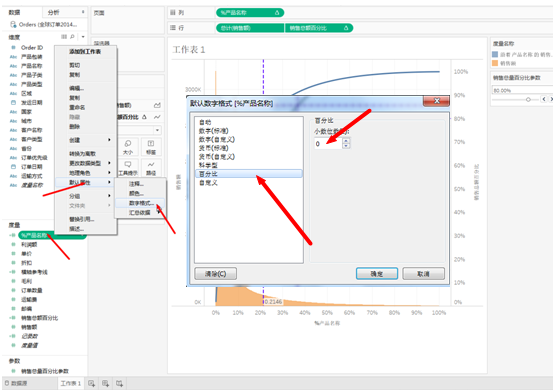This screenshot has height=392, width=555.
Task: Click the 大小 size mark card button
Action: tap(128, 147)
